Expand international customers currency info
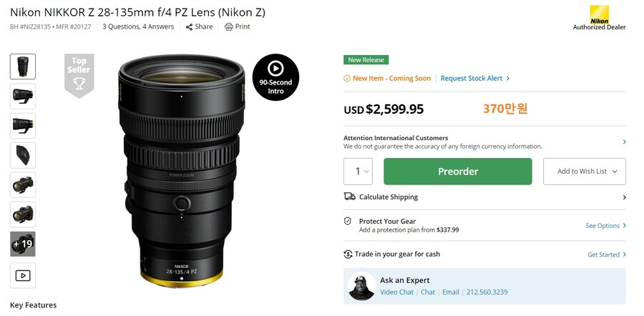The image size is (644, 316). pyautogui.click(x=624, y=142)
